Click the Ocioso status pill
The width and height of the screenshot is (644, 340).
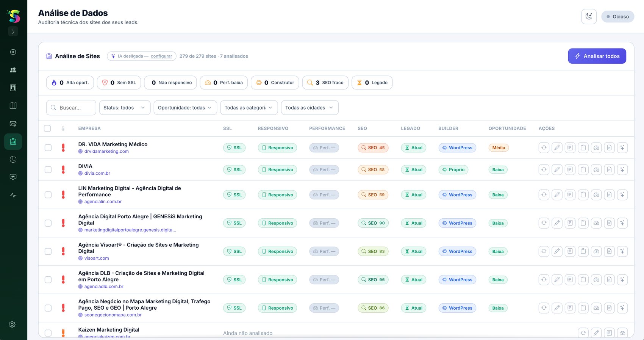click(x=617, y=17)
